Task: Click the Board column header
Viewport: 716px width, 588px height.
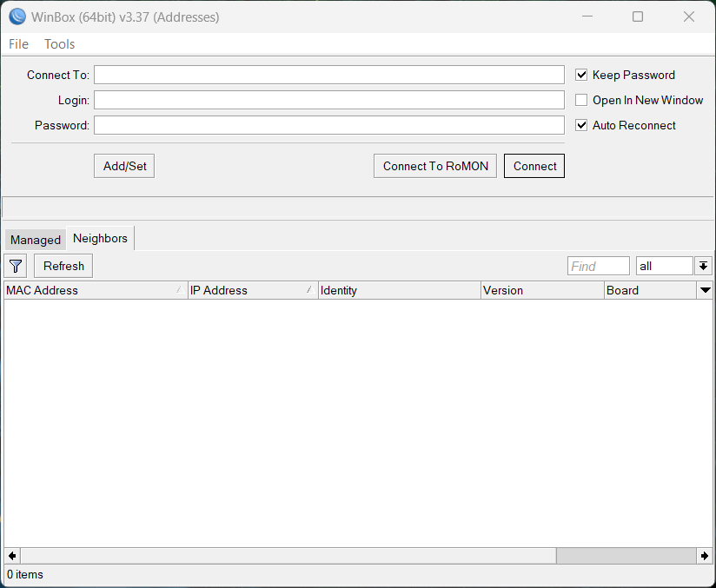Action: click(650, 290)
